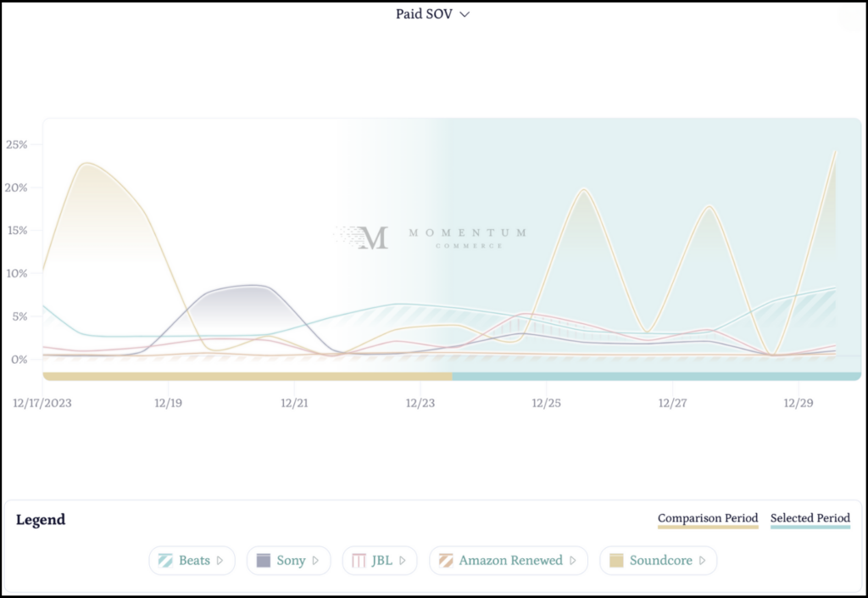Expand the Sony legend arrow

[315, 561]
